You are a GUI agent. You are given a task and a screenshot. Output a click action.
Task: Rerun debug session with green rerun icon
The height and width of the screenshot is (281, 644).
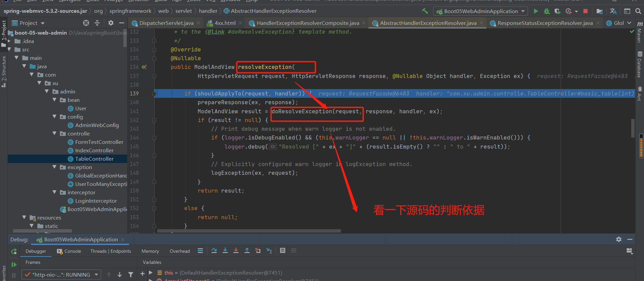[14, 251]
